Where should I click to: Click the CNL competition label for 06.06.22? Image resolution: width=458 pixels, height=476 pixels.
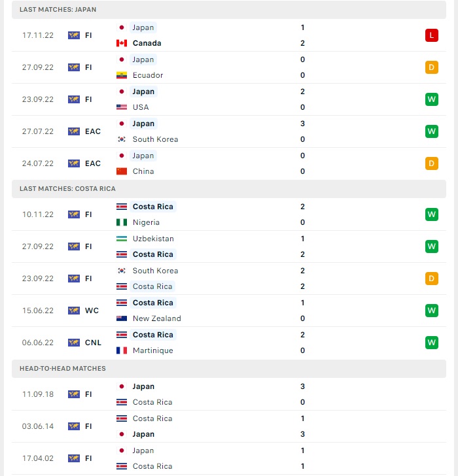(x=93, y=343)
